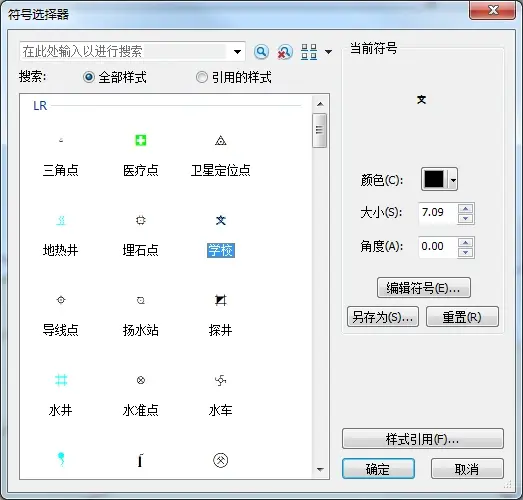Image resolution: width=523 pixels, height=500 pixels.
Task: Click the 编辑符号 button
Action: (424, 288)
